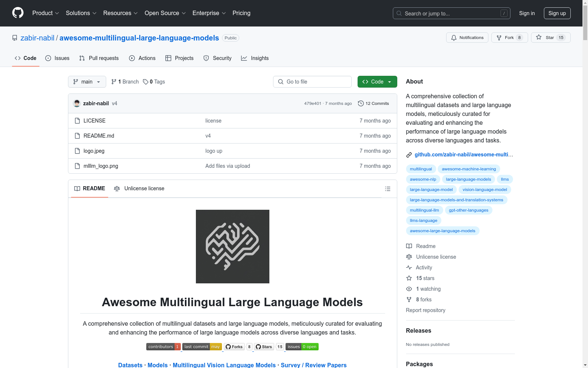
Task: Click the fork icon beside 8 forks
Action: point(409,300)
